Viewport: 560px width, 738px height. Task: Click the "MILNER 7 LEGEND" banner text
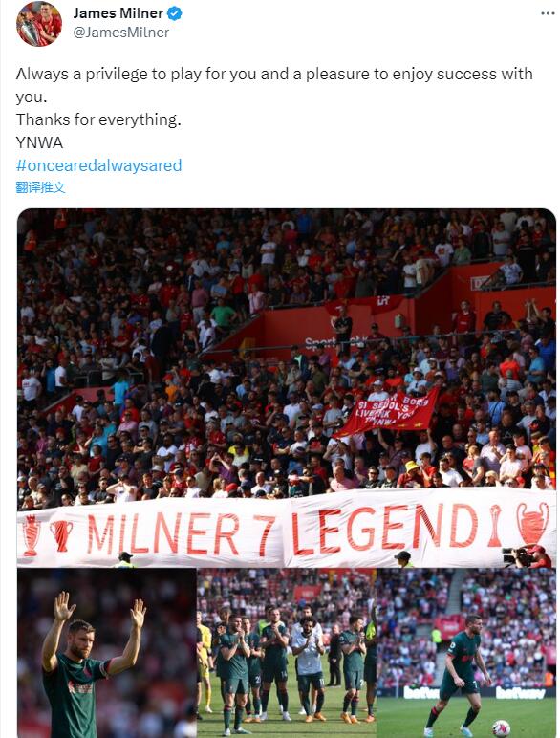pyautogui.click(x=282, y=531)
